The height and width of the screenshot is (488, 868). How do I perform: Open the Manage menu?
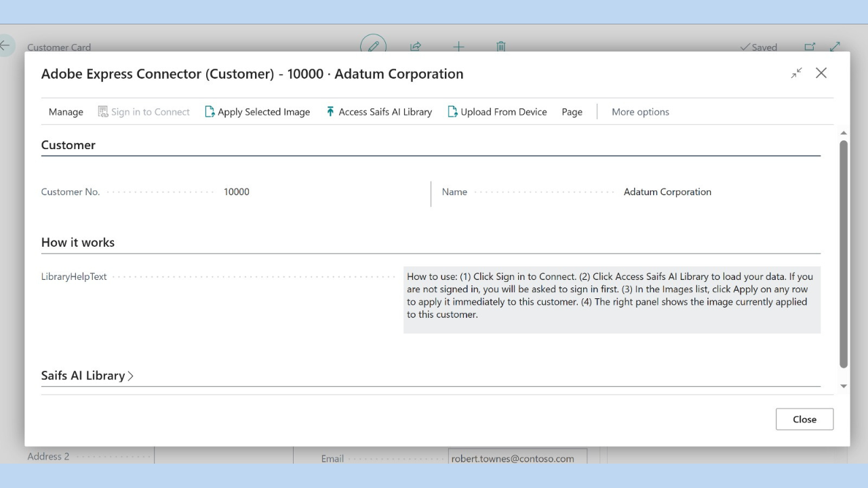66,112
